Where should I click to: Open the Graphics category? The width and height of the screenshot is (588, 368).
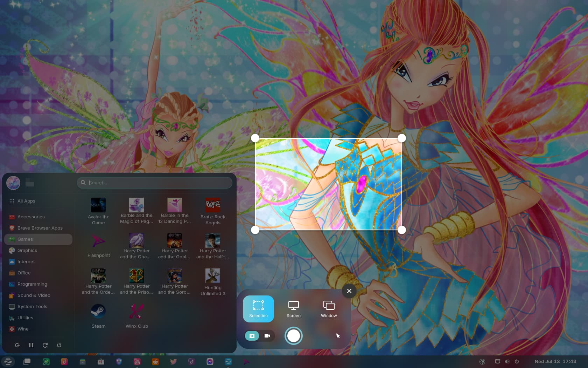(38, 251)
